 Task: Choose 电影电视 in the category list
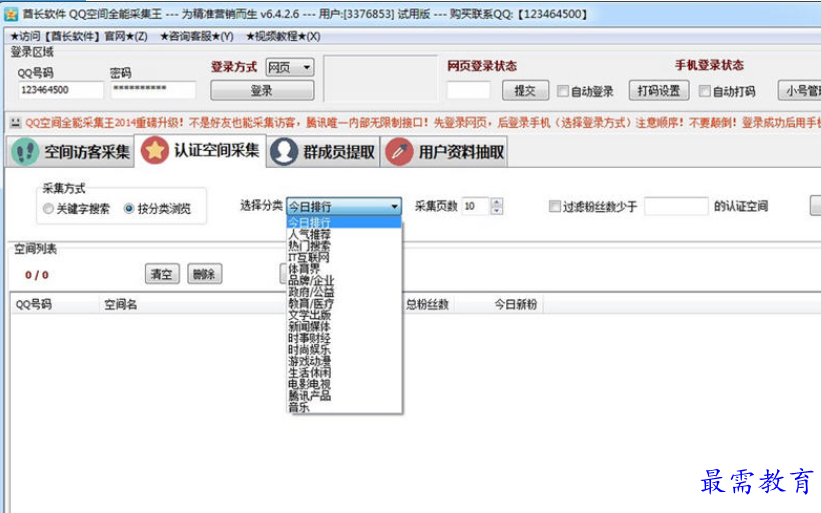(x=344, y=384)
